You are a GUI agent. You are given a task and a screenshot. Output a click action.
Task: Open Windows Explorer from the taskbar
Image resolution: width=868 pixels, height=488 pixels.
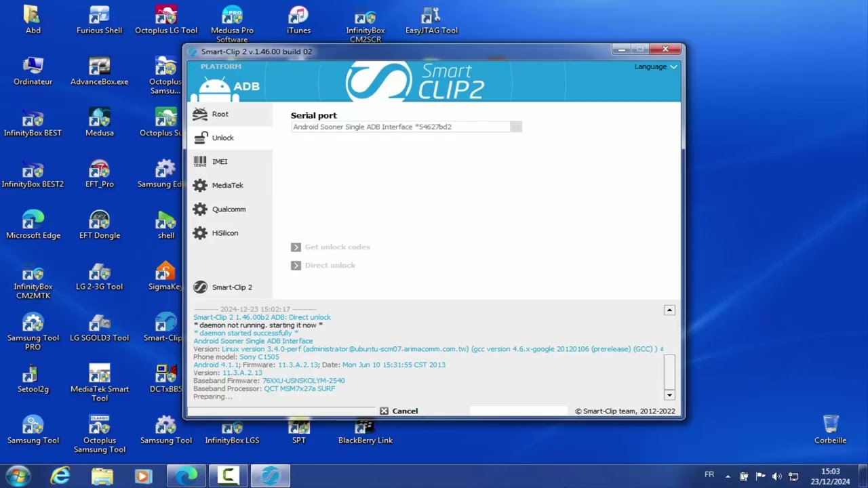(x=102, y=476)
